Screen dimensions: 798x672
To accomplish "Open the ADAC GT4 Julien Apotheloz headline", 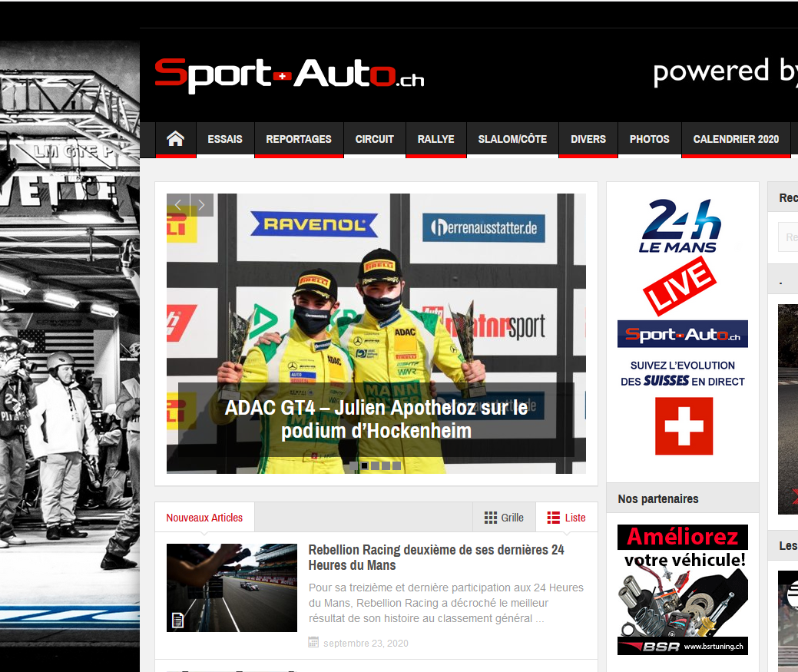I will tap(376, 419).
